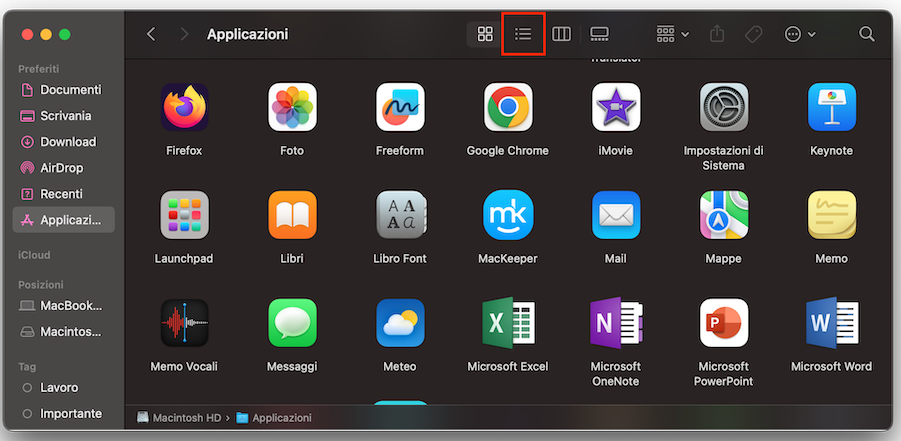Click Macintosh HD in the path bar
The height and width of the screenshot is (441, 901).
179,418
